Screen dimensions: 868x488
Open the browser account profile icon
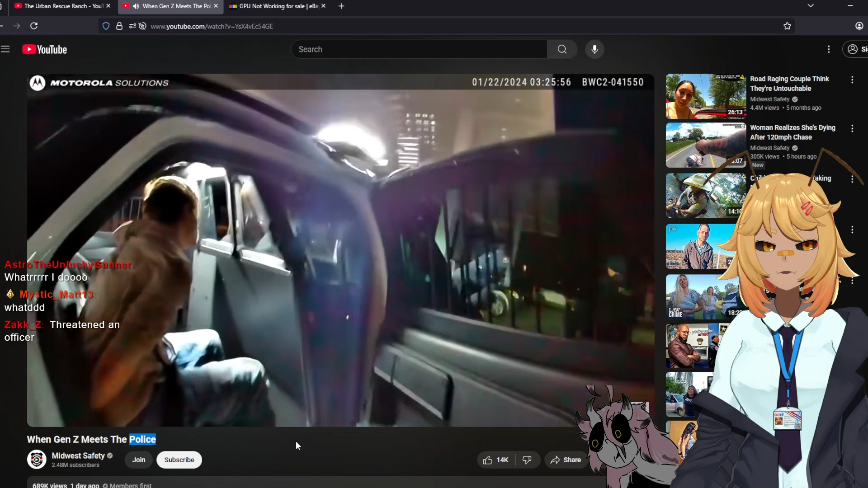tap(859, 26)
